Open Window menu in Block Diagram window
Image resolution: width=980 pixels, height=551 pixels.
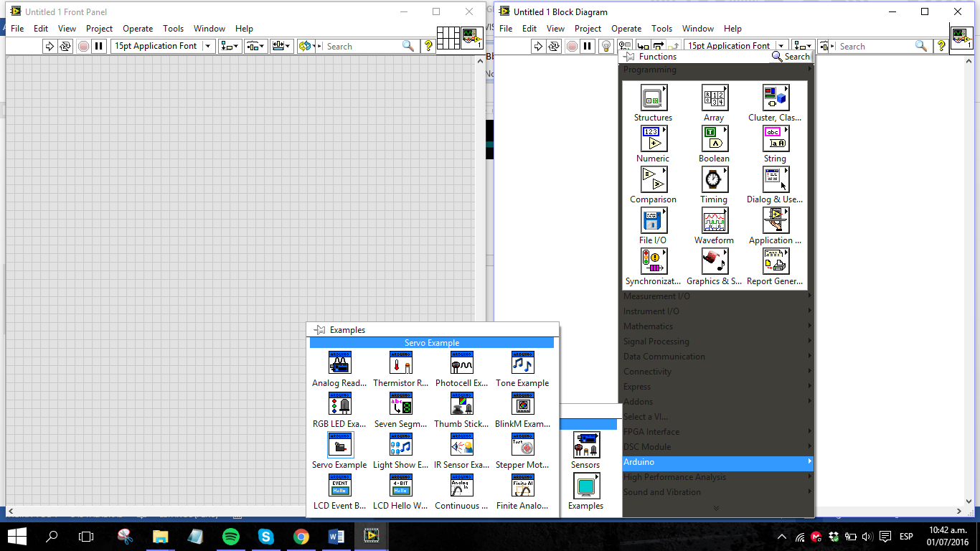tap(698, 29)
